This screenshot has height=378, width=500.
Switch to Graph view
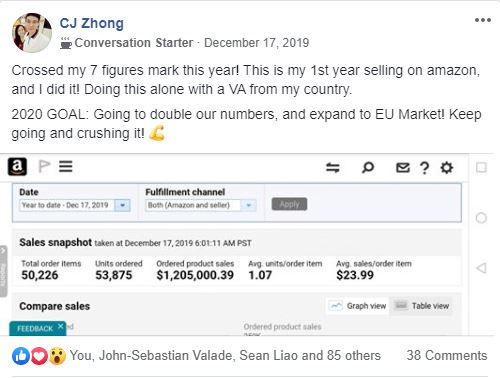point(357,306)
